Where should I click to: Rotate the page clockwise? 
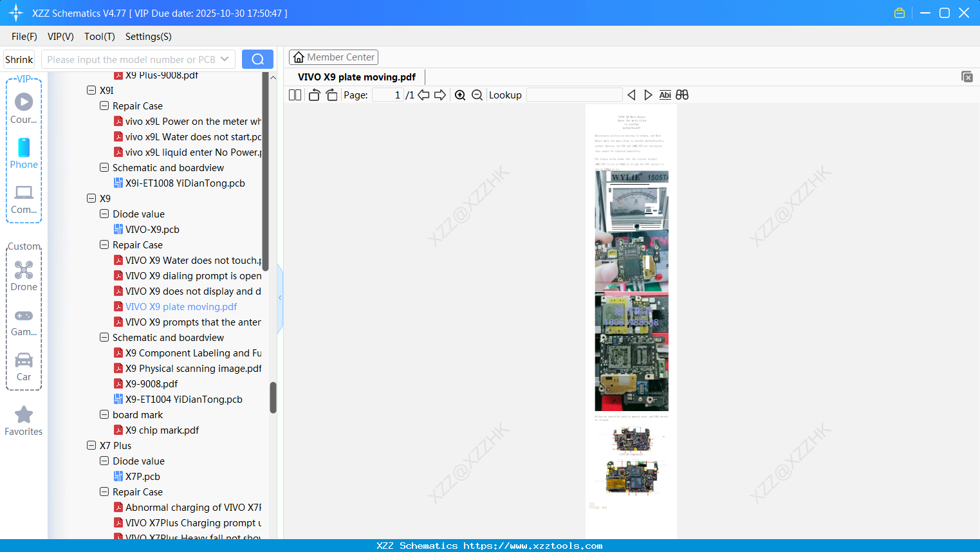[x=331, y=95]
